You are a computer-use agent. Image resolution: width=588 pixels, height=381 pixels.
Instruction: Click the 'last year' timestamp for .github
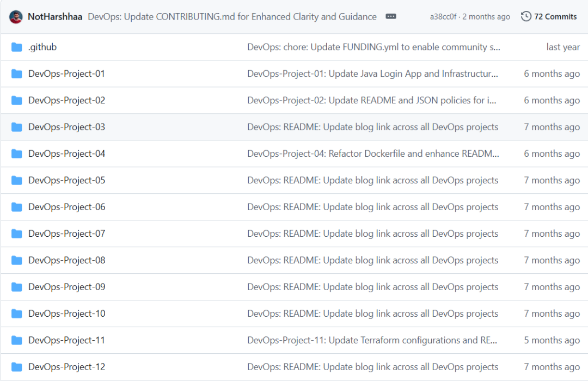pyautogui.click(x=563, y=47)
